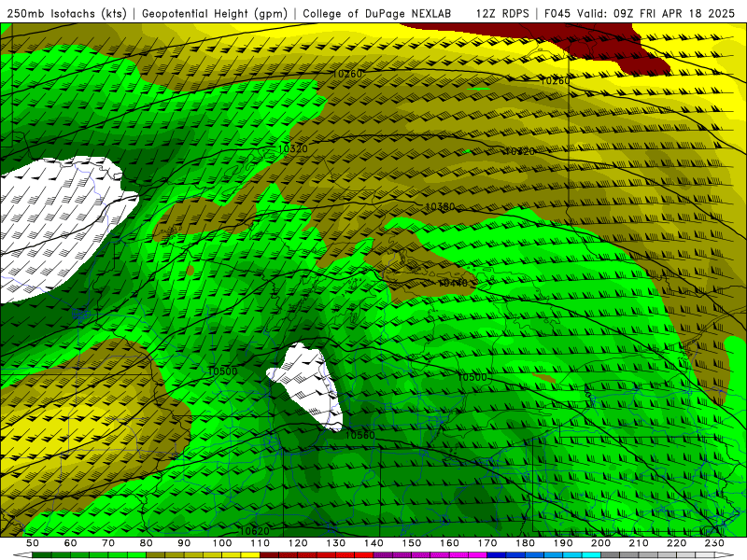747x560 pixels.
Task: Click the 70 value on the color scale
Action: pos(108,543)
